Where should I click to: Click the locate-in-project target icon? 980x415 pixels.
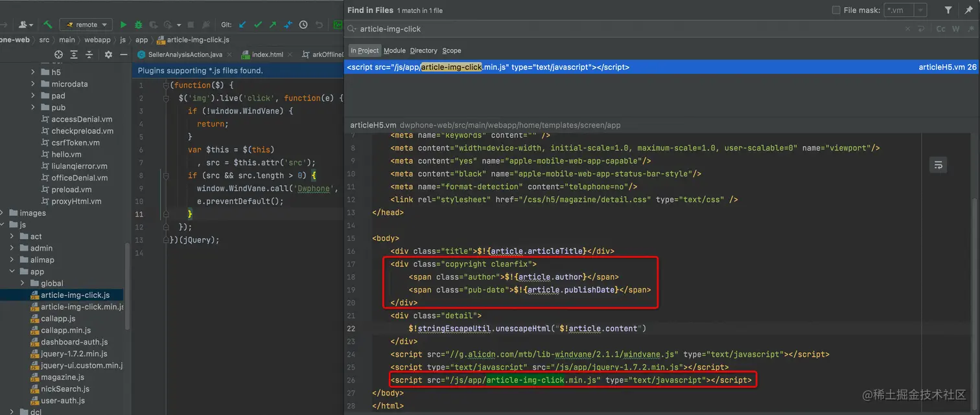58,54
